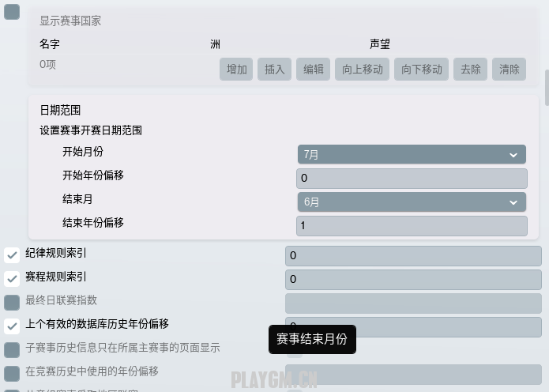The width and height of the screenshot is (549, 392).
Task: Toggle the 显示赛事国家 checkbox
Action: [x=12, y=12]
